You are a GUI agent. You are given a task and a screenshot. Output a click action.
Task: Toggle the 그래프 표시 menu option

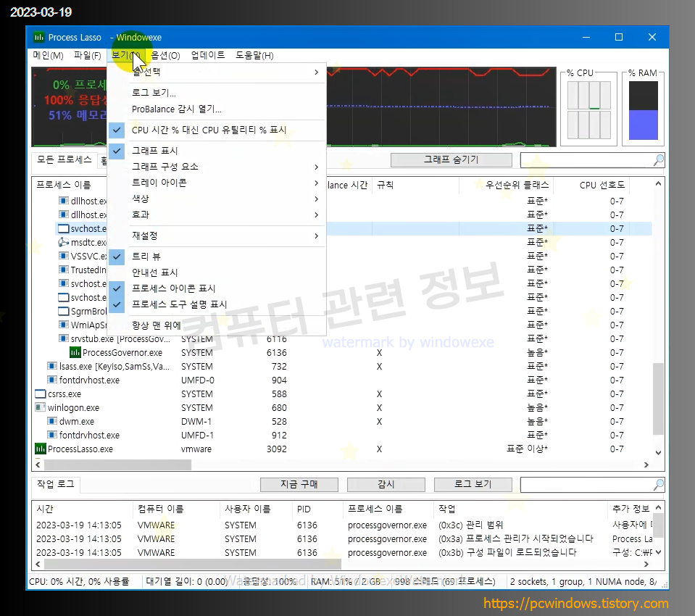217,151
